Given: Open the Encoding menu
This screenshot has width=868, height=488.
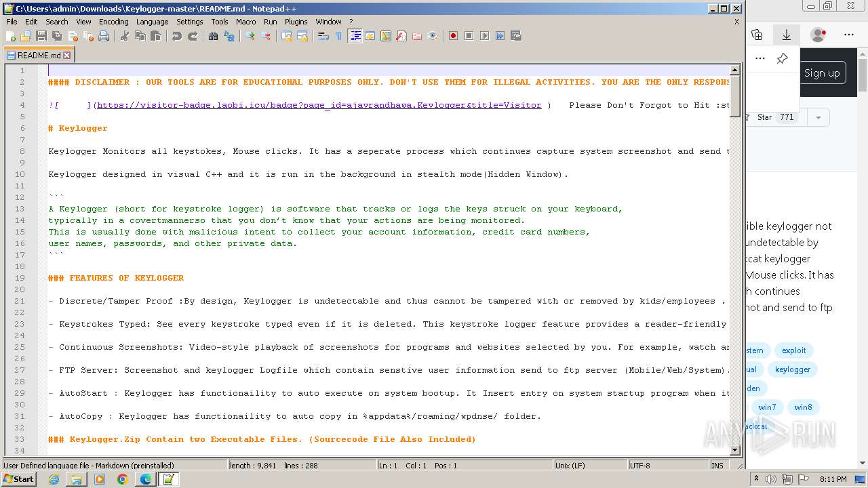Looking at the screenshot, I should tap(113, 22).
